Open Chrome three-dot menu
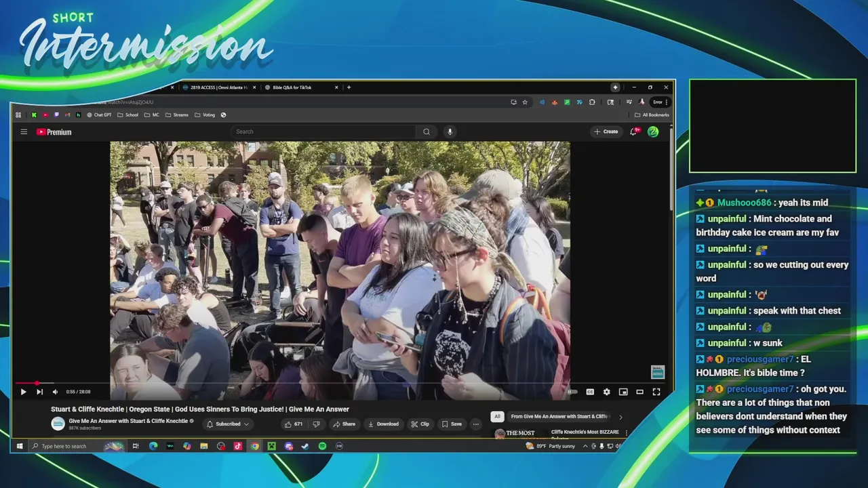Screen dimensions: 868x488 coord(667,102)
